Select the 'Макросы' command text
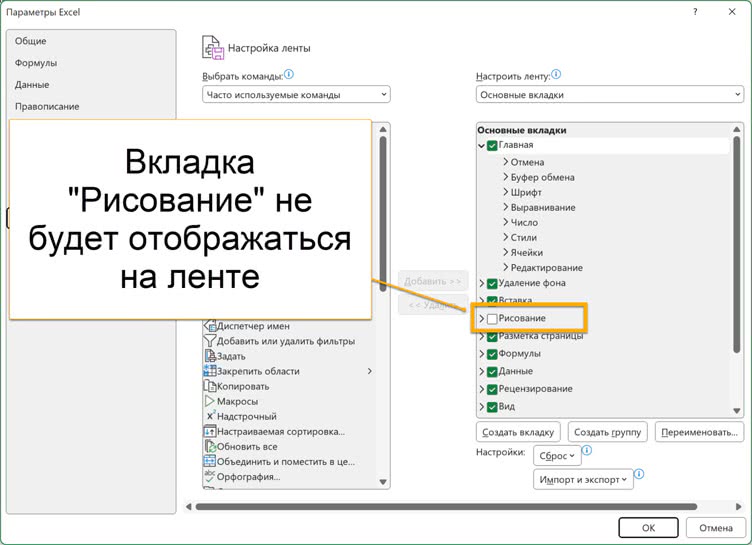Viewport: 752px width, 545px height. (x=237, y=401)
